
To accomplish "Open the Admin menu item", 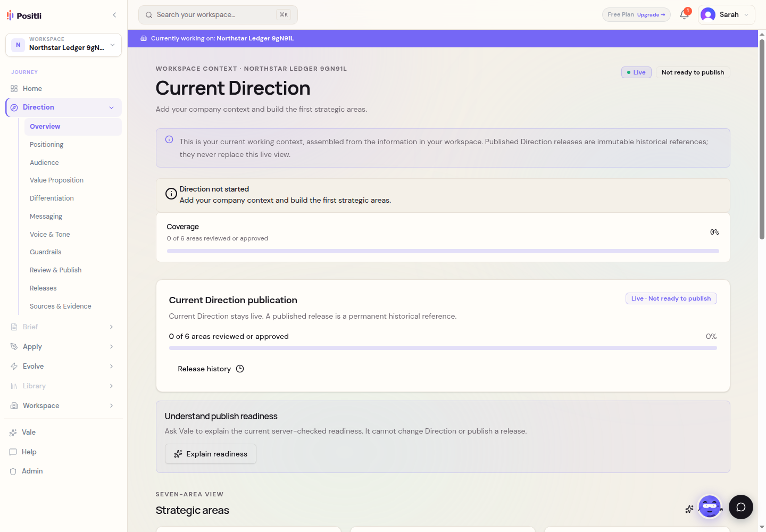I will (x=63, y=471).
